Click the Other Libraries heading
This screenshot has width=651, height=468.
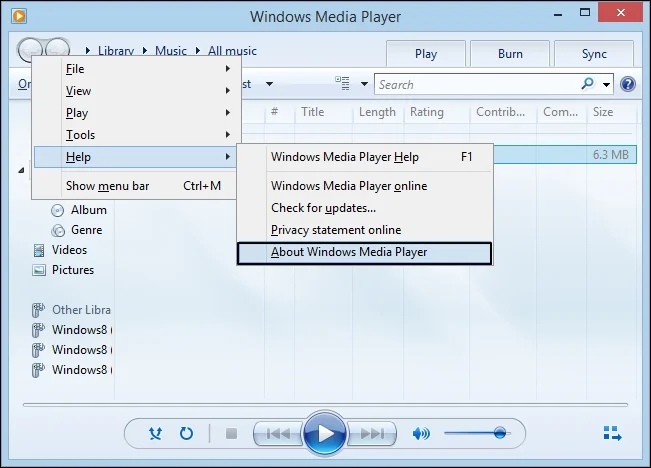pos(81,309)
